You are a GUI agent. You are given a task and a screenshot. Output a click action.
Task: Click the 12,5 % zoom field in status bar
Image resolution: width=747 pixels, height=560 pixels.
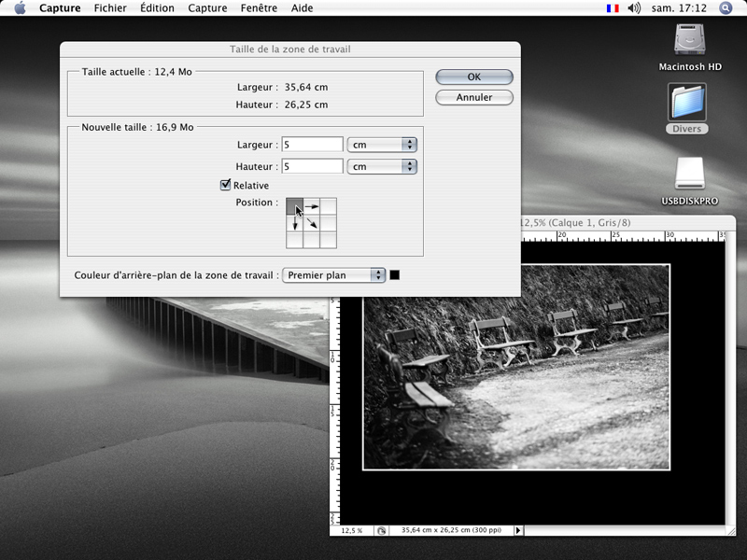[352, 530]
